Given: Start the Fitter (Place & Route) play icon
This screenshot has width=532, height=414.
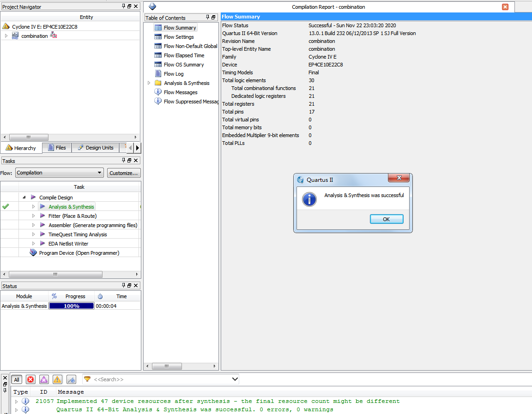Looking at the screenshot, I should tap(42, 216).
